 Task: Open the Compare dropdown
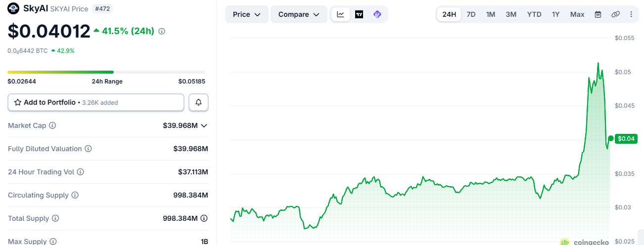(x=299, y=14)
